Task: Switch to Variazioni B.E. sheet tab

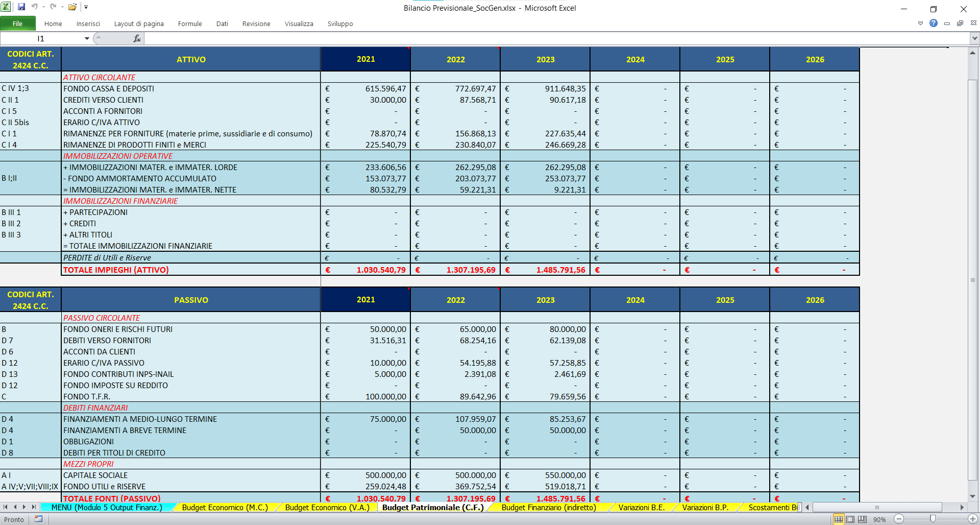Action: coord(642,507)
